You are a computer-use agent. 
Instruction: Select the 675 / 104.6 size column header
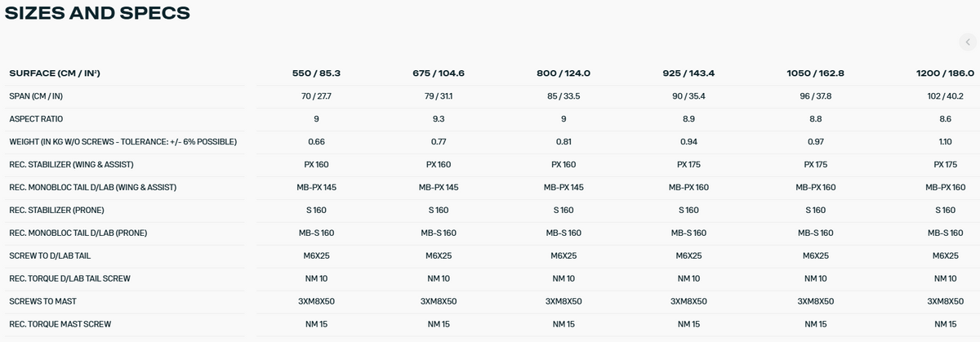tap(439, 73)
